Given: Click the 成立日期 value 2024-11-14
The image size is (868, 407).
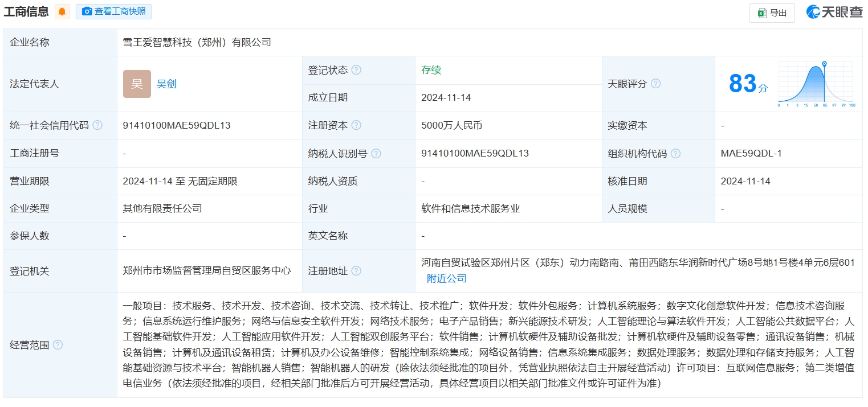Looking at the screenshot, I should [446, 97].
